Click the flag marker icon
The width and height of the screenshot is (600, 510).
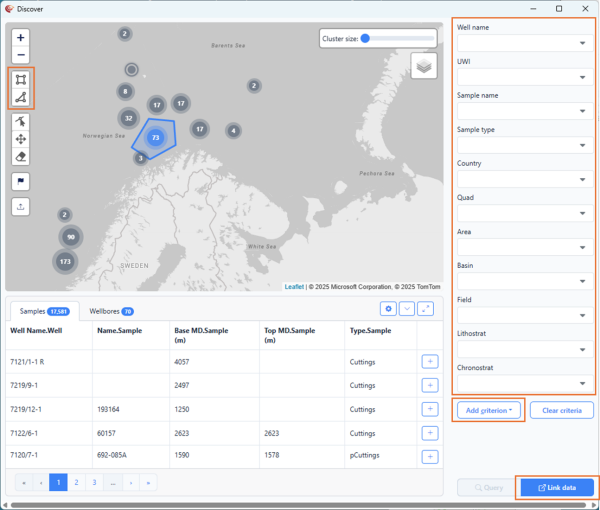(21, 181)
